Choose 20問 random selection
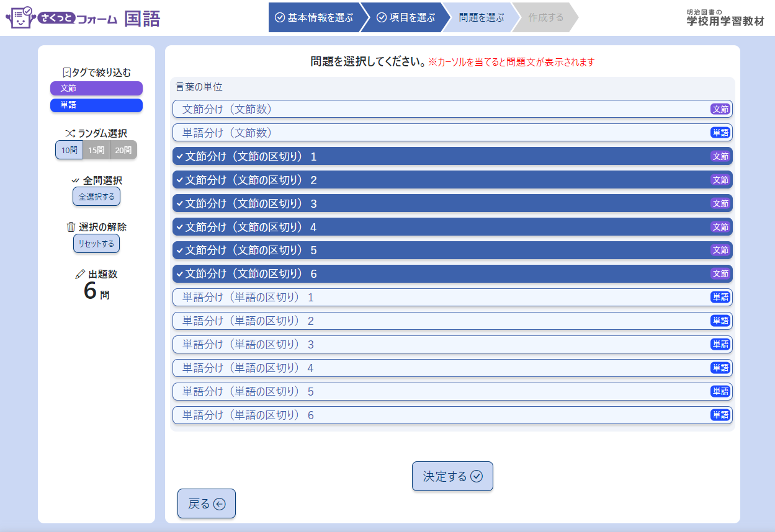775x532 pixels. click(x=123, y=150)
